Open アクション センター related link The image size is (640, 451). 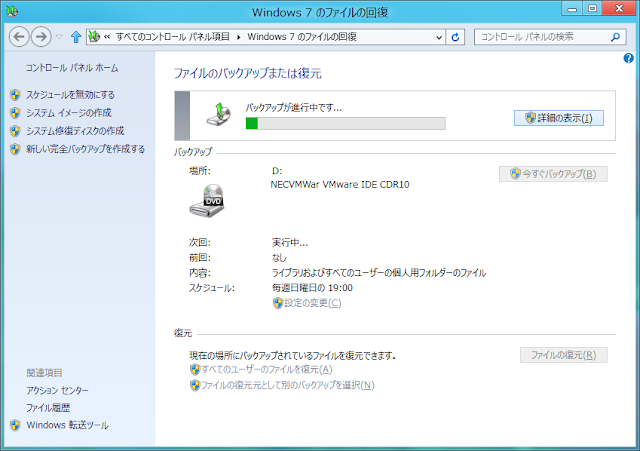57,391
